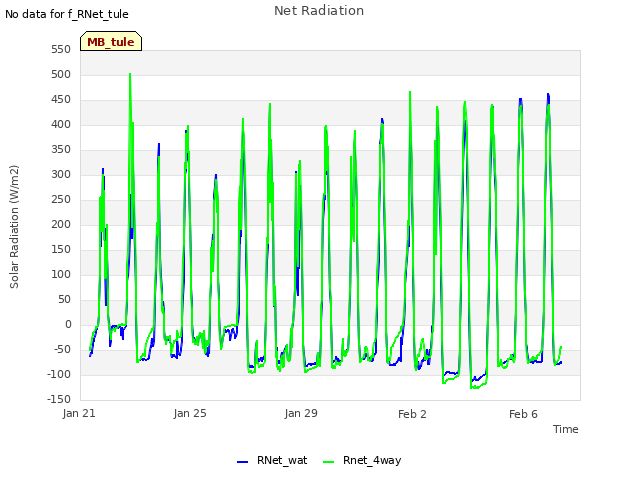Select the Net Radiation chart title
Image resolution: width=640 pixels, height=480 pixels.
click(319, 11)
